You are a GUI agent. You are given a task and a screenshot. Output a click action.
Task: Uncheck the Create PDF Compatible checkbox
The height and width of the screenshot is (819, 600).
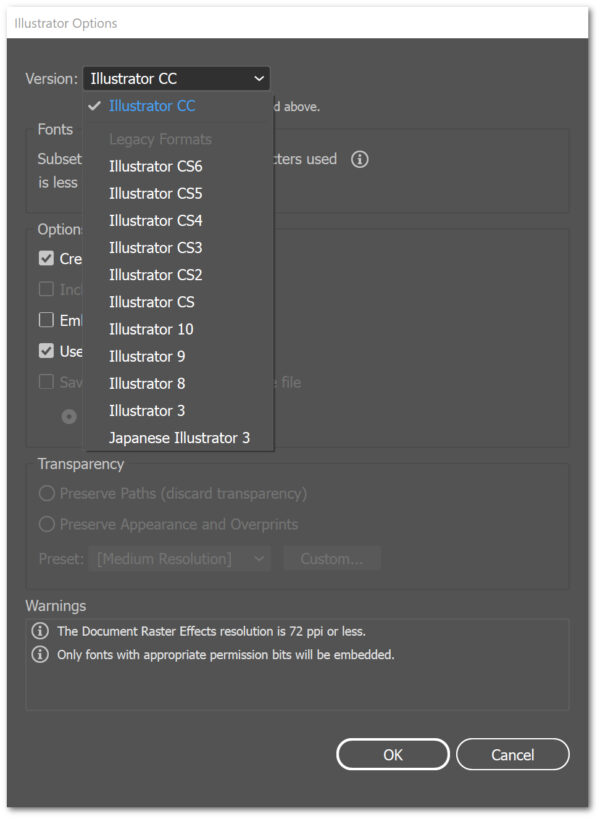coord(45,258)
